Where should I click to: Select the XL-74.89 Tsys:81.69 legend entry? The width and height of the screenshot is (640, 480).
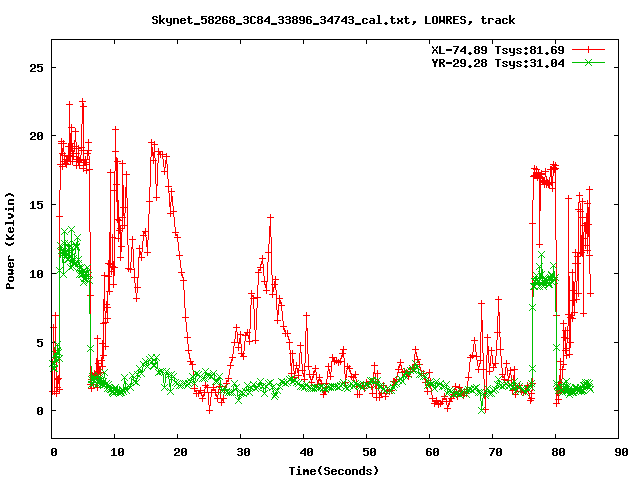(498, 50)
